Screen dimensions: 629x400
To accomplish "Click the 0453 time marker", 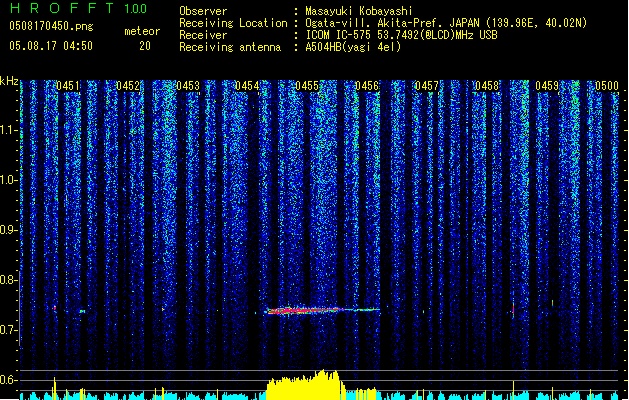I will 188,86.
